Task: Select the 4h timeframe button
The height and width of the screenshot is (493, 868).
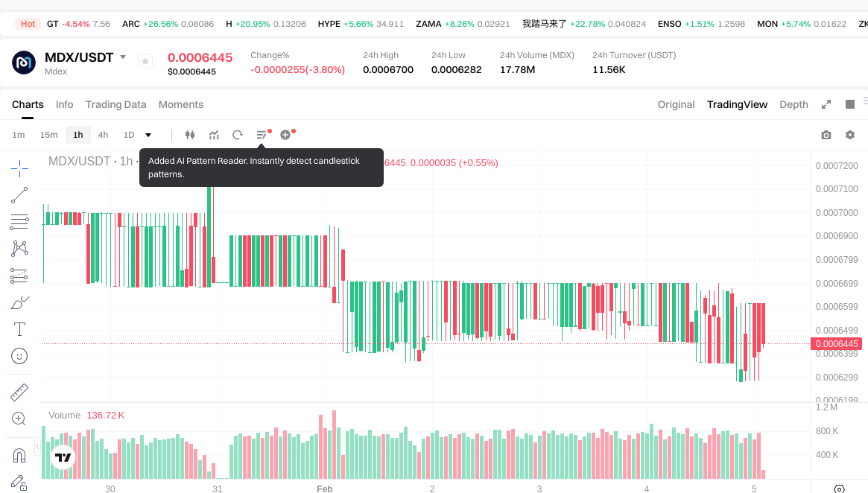Action: point(103,135)
